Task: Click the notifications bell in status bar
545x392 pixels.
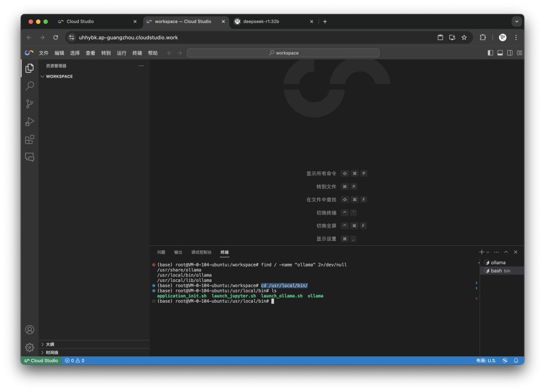Action: tap(516, 361)
